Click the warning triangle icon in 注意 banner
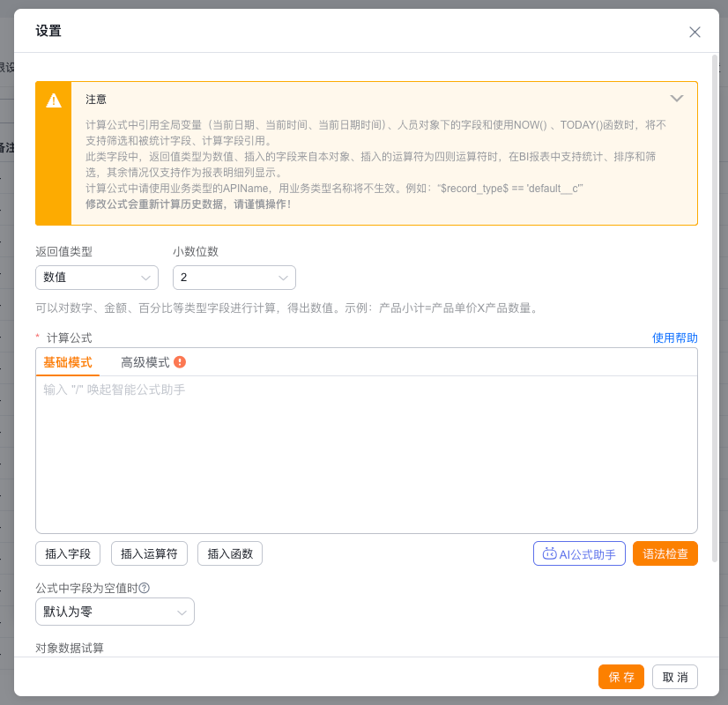This screenshot has height=705, width=728. 54,100
